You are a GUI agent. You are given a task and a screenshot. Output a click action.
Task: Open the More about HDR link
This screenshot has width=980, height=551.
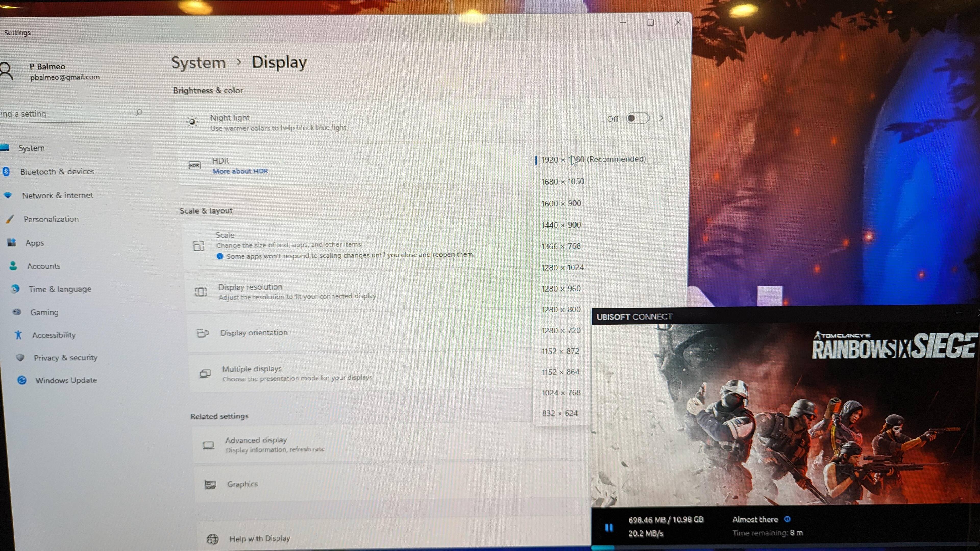pos(240,171)
